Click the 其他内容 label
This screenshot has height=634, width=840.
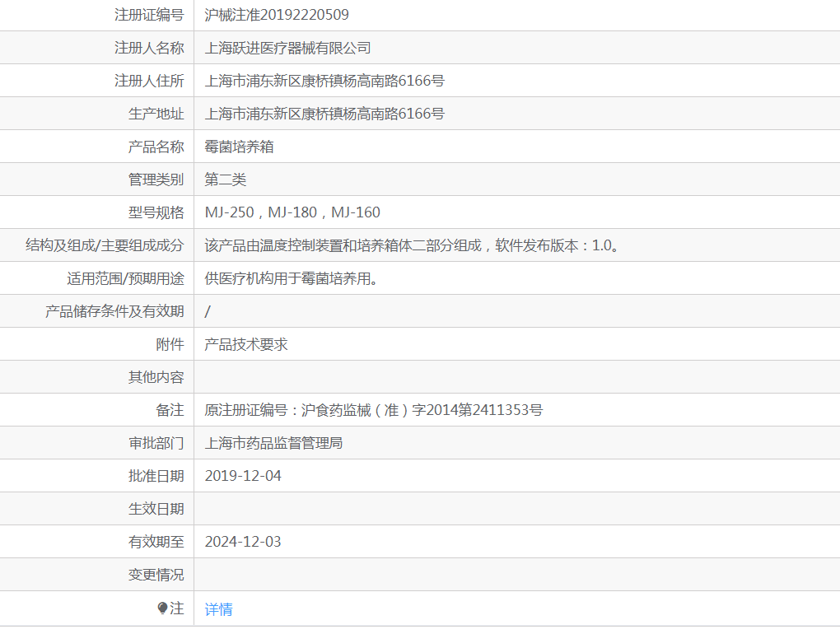coord(156,377)
